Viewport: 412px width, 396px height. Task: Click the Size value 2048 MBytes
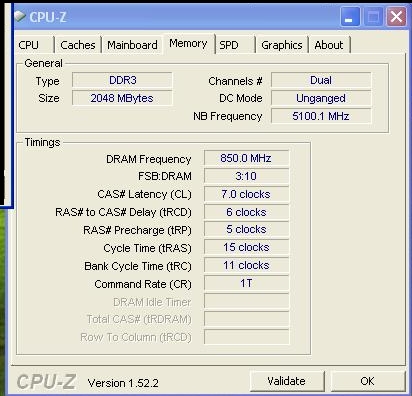(122, 98)
